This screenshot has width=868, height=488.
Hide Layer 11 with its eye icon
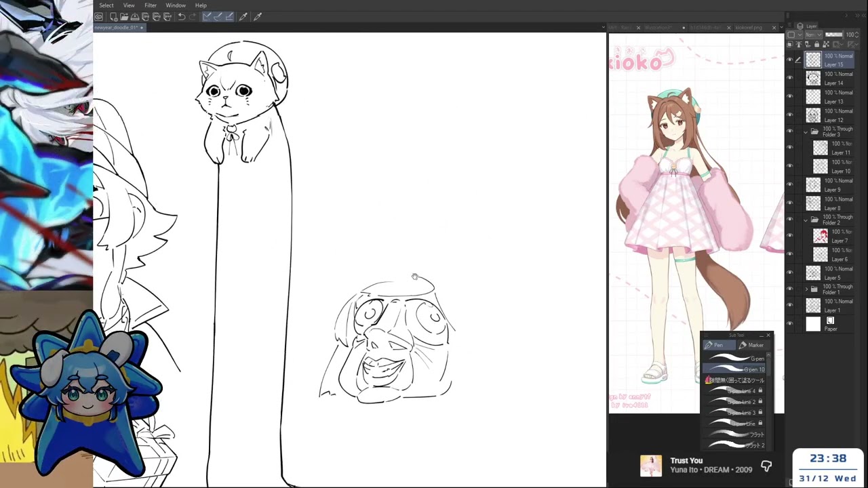(x=789, y=148)
